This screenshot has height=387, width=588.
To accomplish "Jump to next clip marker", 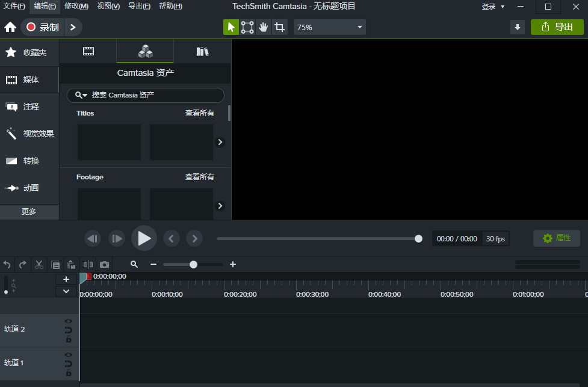I will coord(194,238).
